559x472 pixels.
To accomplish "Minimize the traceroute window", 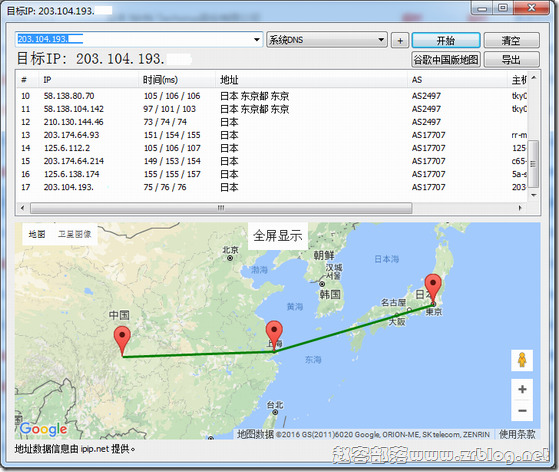I will [482, 8].
